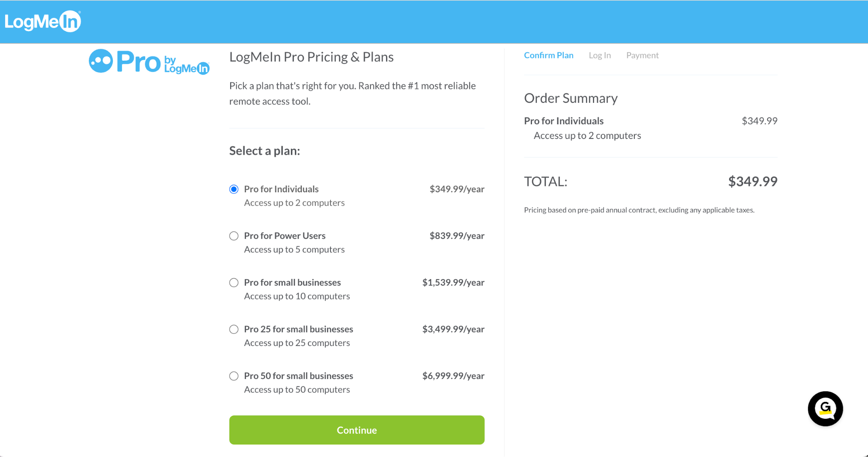Select Pro for Individuals radio button
The width and height of the screenshot is (868, 457).
point(234,189)
